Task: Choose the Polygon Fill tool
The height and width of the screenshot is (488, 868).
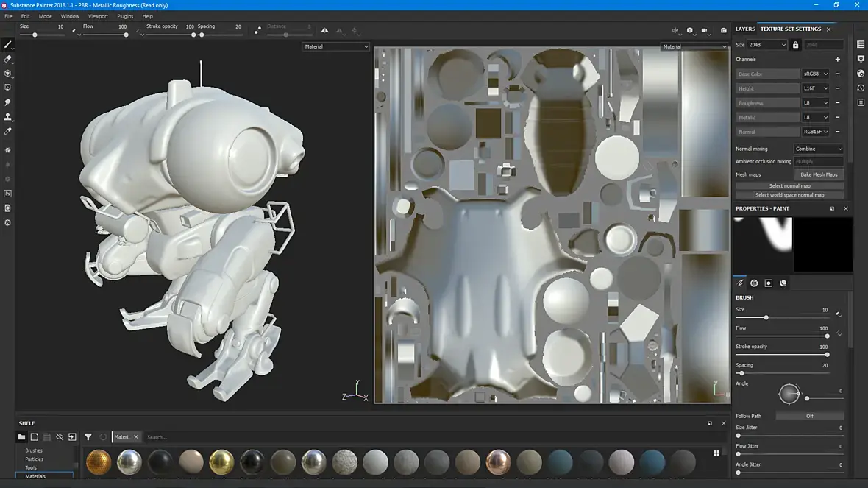Action: point(8,88)
